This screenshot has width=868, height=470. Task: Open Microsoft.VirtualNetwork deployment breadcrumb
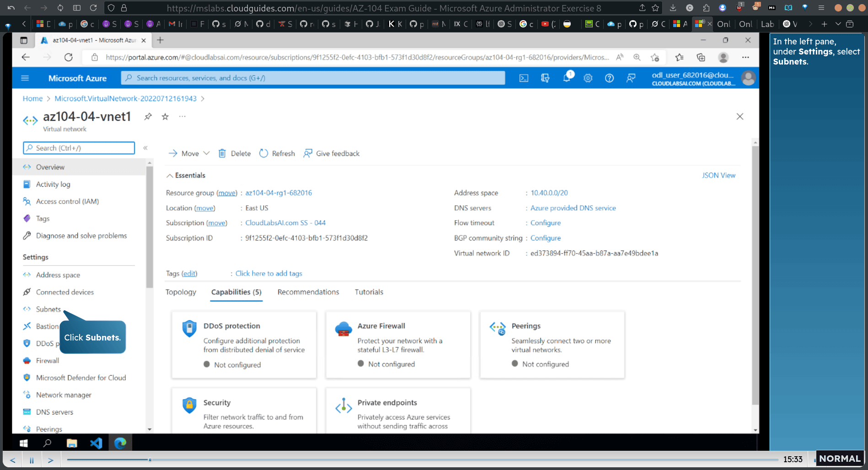[x=125, y=98]
